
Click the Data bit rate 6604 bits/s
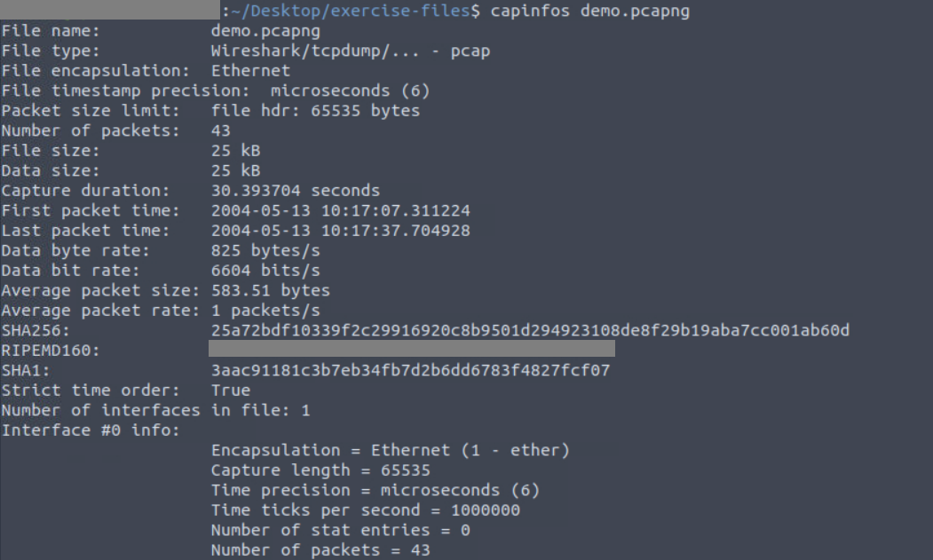pos(265,271)
